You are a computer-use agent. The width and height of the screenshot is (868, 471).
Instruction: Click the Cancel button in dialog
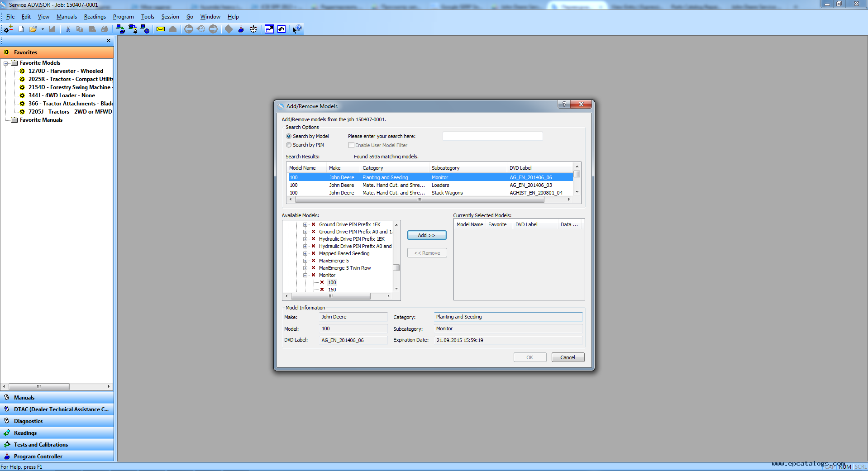(568, 357)
